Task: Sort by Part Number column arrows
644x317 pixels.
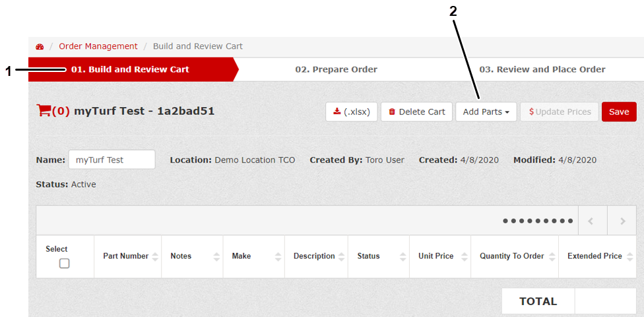Action: (x=155, y=256)
